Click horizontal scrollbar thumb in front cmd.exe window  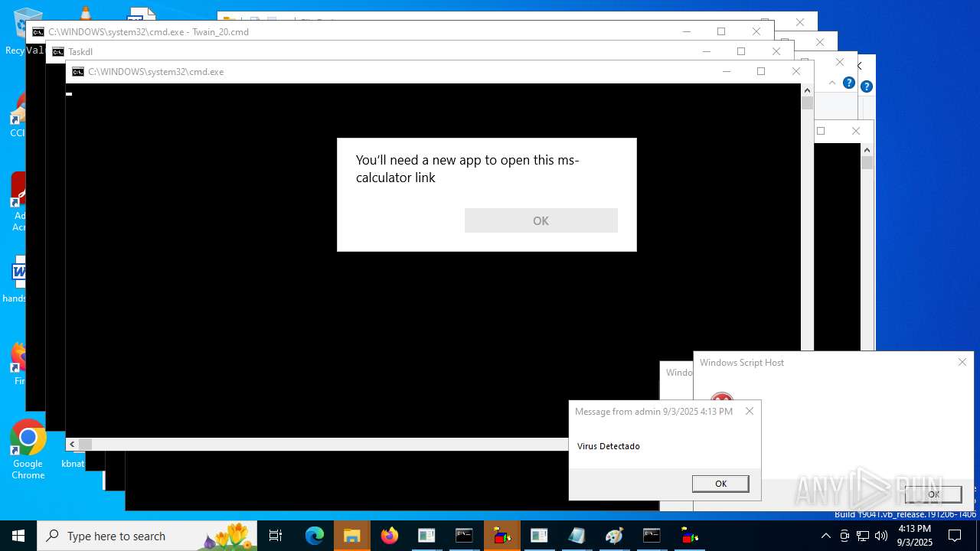pos(85,445)
